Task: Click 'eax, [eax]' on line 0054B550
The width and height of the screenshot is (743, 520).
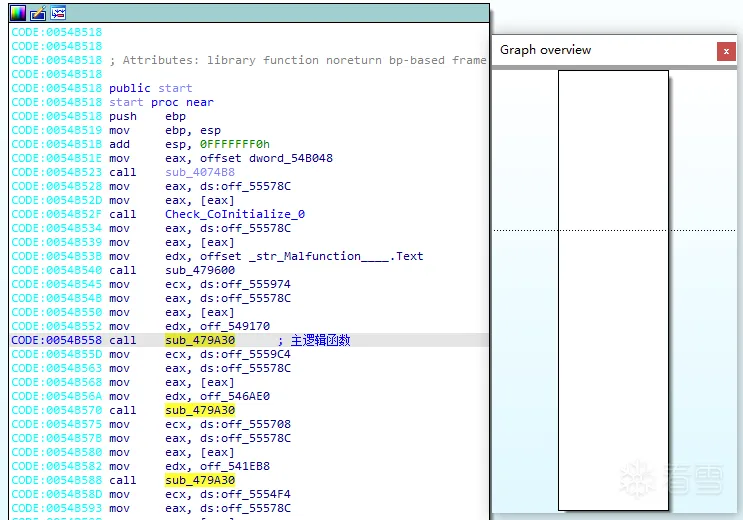Action: [199, 312]
